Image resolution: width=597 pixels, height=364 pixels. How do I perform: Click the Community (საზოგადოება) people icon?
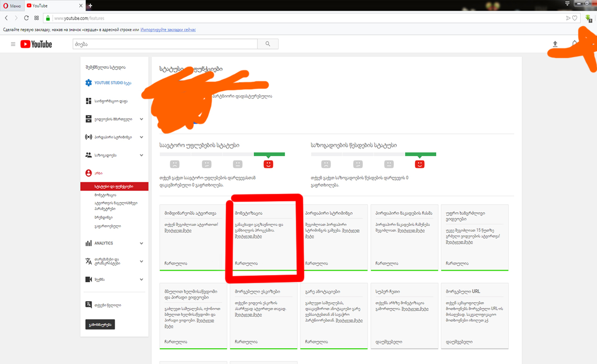pyautogui.click(x=88, y=155)
